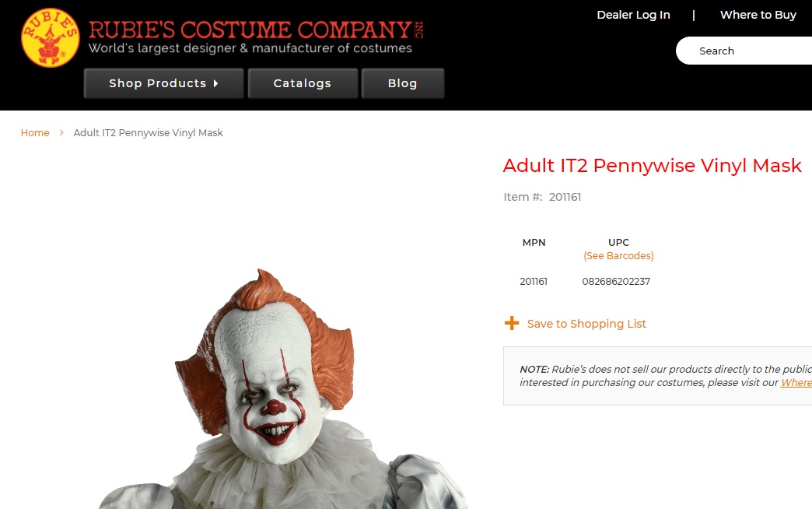The height and width of the screenshot is (509, 812).
Task: Navigate to Home via breadcrumb
Action: [35, 133]
